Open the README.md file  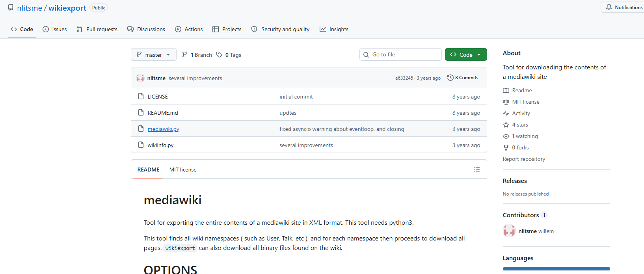click(x=163, y=113)
